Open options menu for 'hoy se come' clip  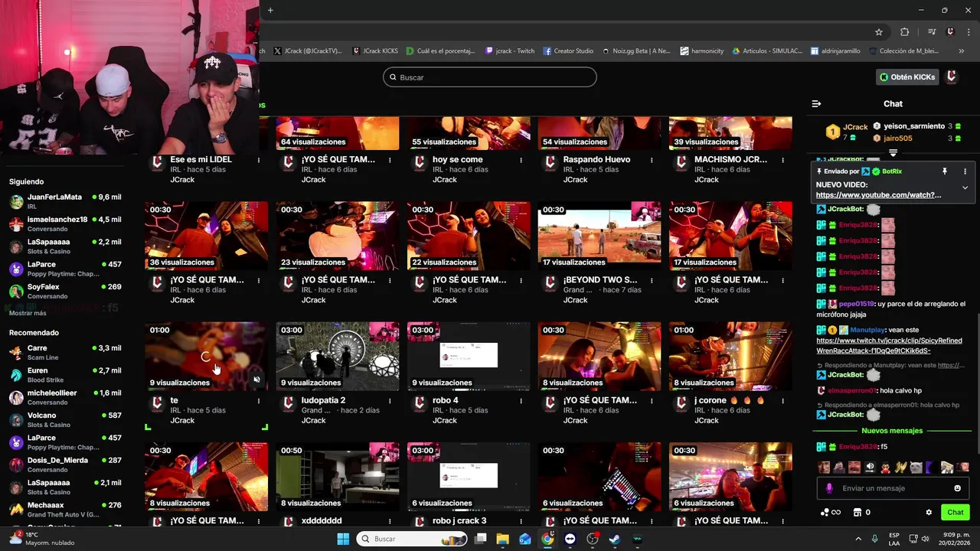521,161
